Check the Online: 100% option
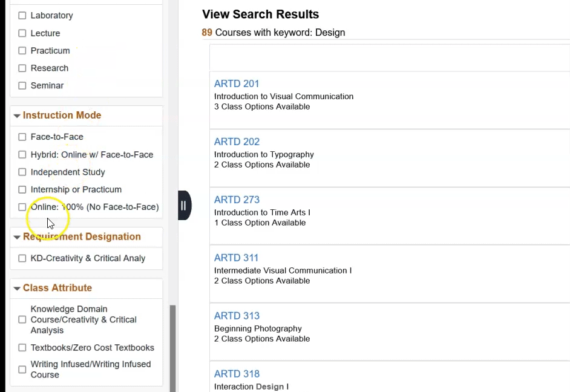This screenshot has width=570, height=392. coord(22,207)
